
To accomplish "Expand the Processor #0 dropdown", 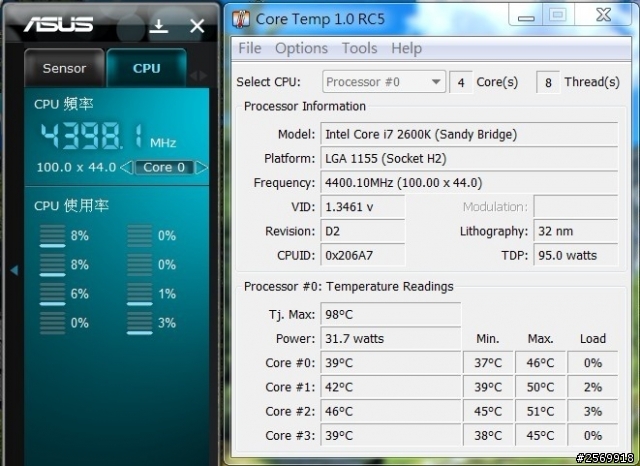I will [384, 82].
